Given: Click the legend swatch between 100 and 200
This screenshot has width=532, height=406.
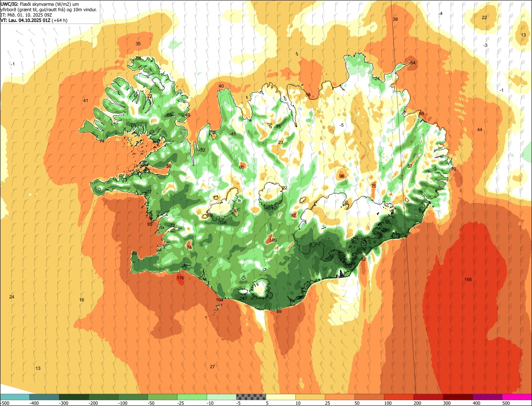Looking at the screenshot, I should pyautogui.click(x=399, y=397).
